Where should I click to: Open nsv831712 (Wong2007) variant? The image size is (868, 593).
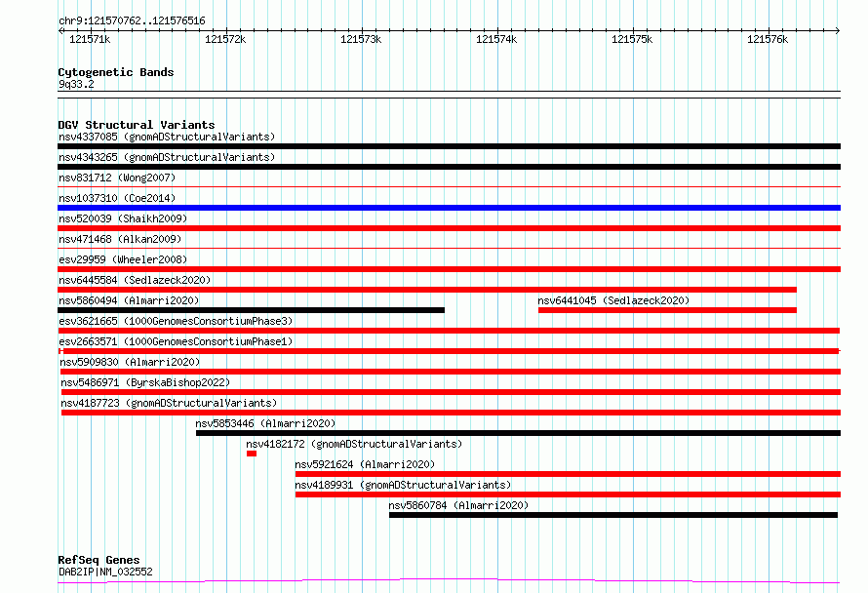(117, 178)
